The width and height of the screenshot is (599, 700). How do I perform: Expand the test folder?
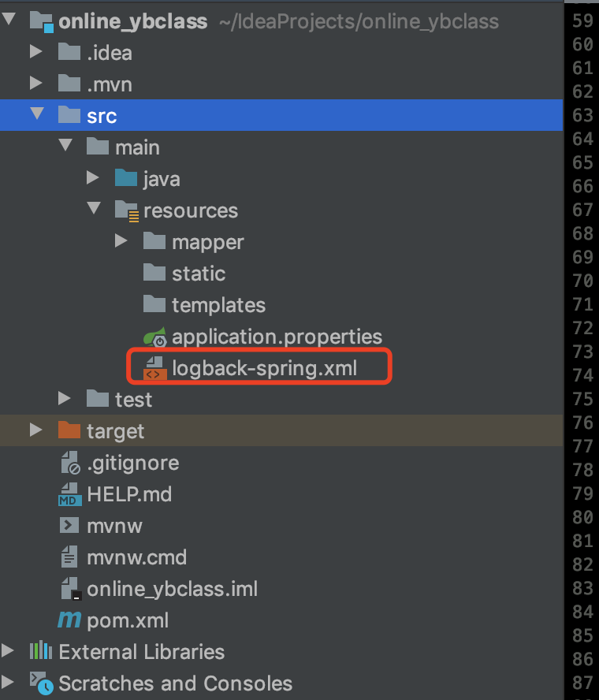(x=64, y=399)
